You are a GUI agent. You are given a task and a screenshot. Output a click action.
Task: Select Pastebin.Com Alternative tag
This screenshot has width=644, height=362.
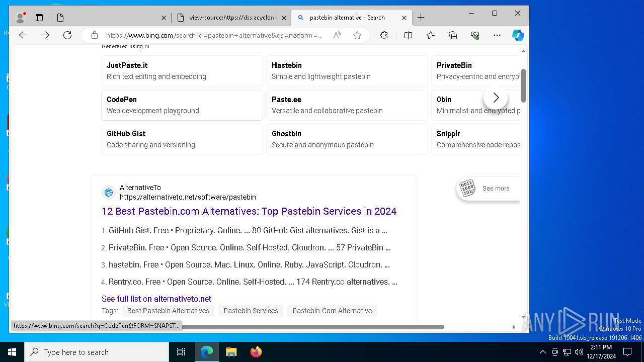(332, 311)
